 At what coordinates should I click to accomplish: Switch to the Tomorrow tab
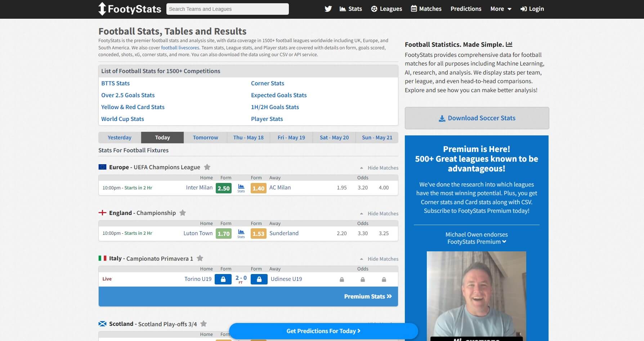click(x=205, y=137)
